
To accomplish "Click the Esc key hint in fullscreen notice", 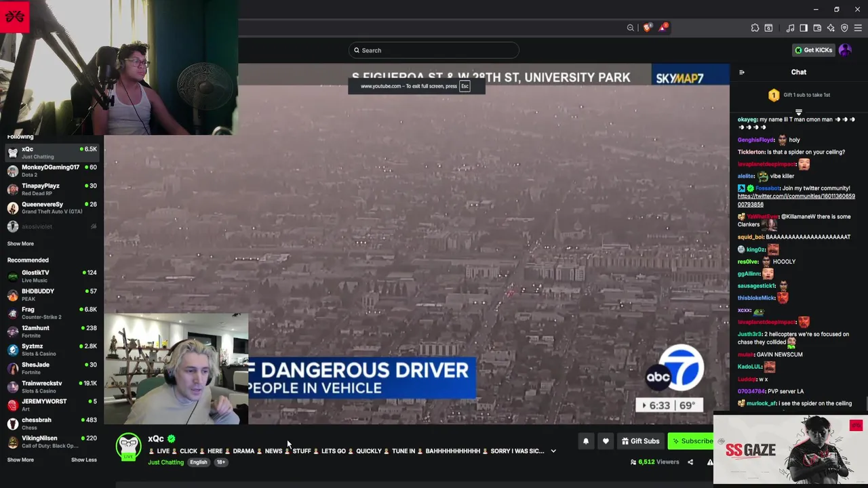I will (465, 86).
